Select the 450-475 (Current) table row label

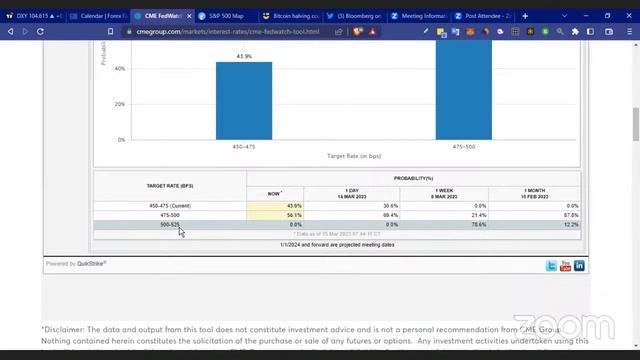(170, 206)
